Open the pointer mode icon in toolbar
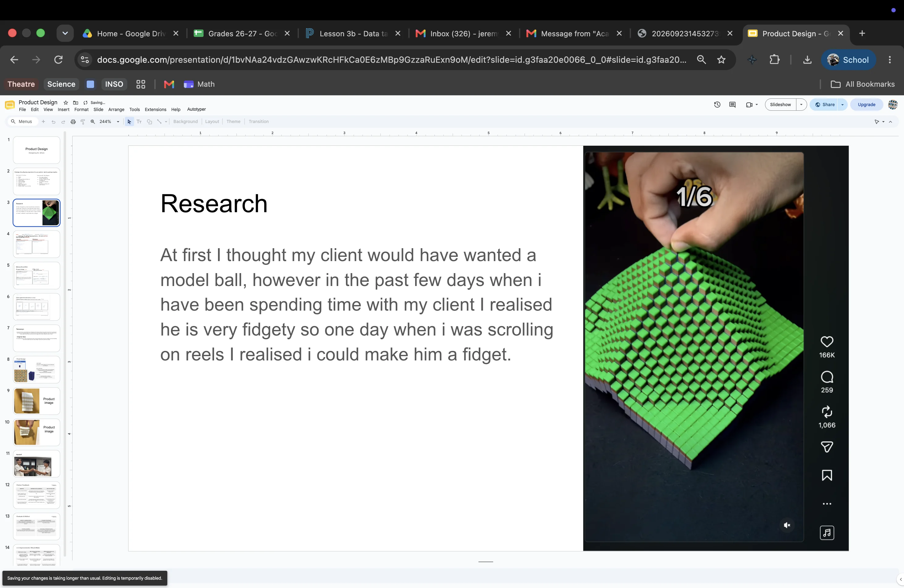Screen dimensions: 904x588 click(877, 121)
